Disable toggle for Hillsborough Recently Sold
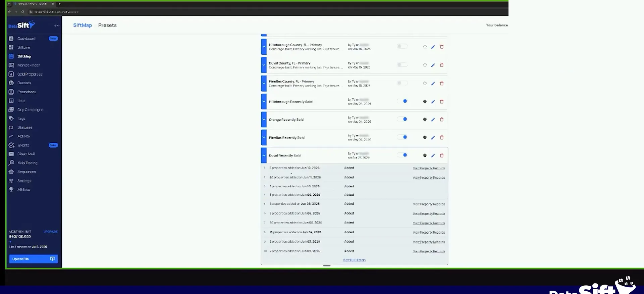644x294 pixels. (402, 101)
